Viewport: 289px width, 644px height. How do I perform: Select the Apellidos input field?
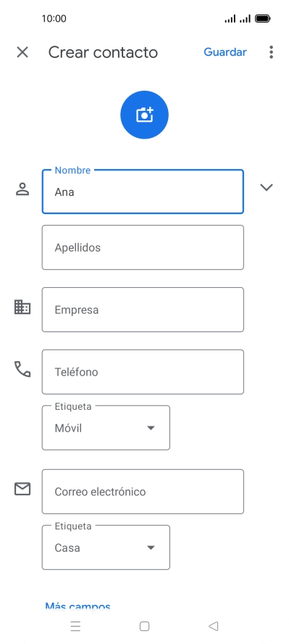(x=143, y=247)
